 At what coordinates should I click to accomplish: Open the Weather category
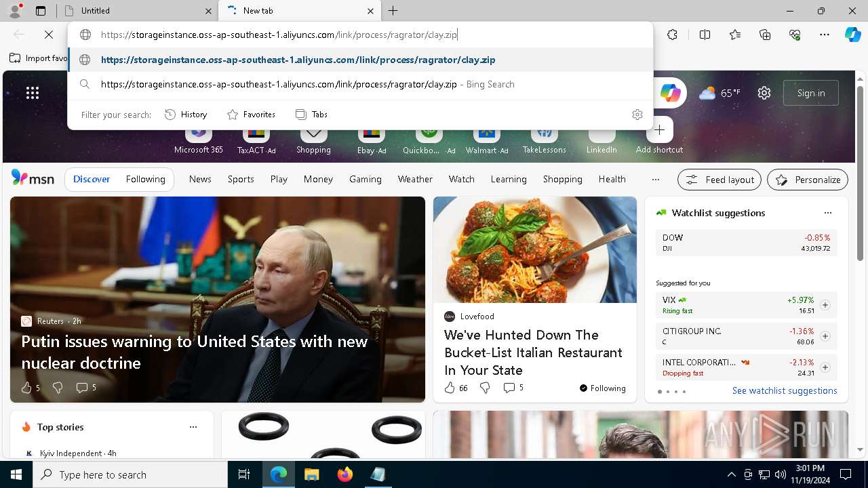click(415, 179)
